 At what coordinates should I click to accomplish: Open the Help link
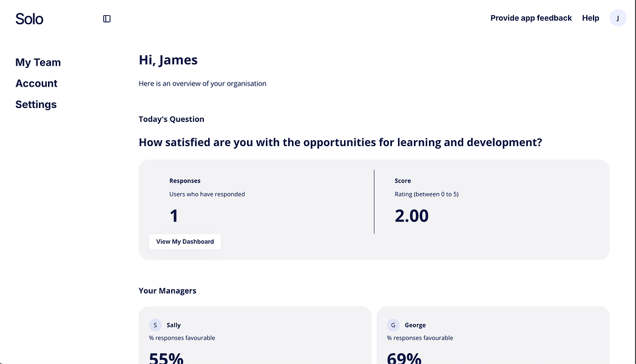[x=590, y=18]
